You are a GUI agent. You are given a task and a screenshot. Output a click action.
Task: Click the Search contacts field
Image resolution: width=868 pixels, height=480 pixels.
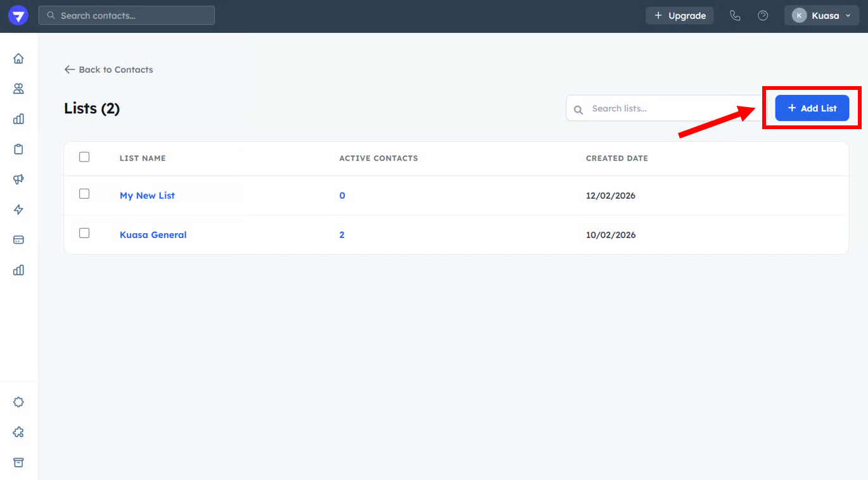coord(127,16)
